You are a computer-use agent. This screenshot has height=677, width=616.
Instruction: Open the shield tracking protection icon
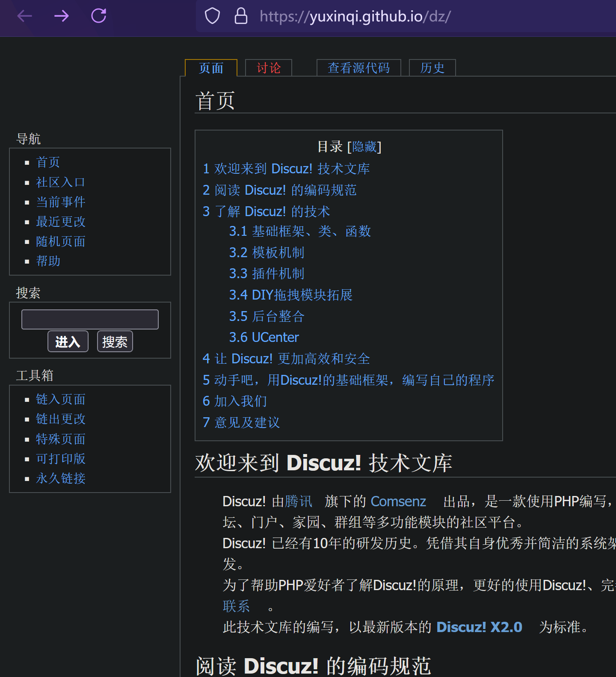(x=212, y=16)
